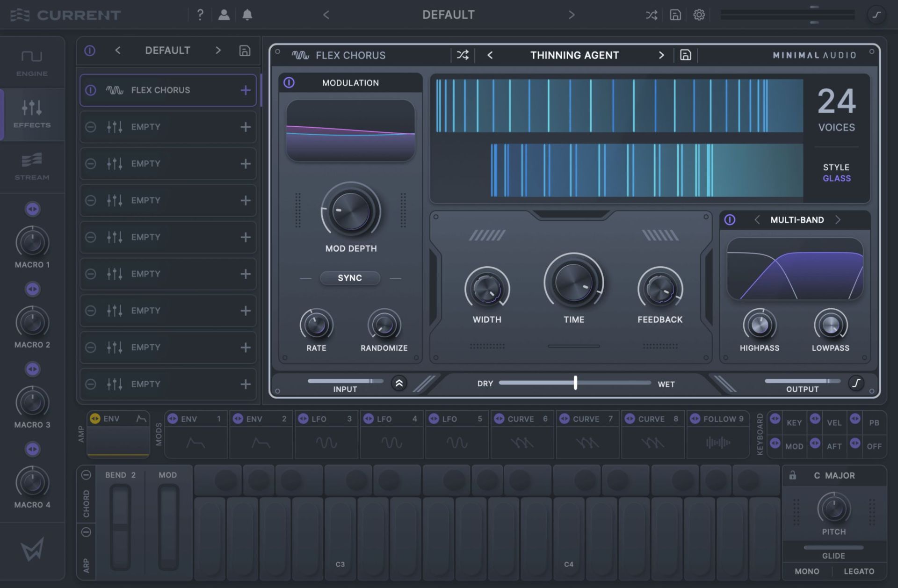The image size is (898, 588).
Task: Click the double-chevron icon next to INPUT
Action: point(399,384)
